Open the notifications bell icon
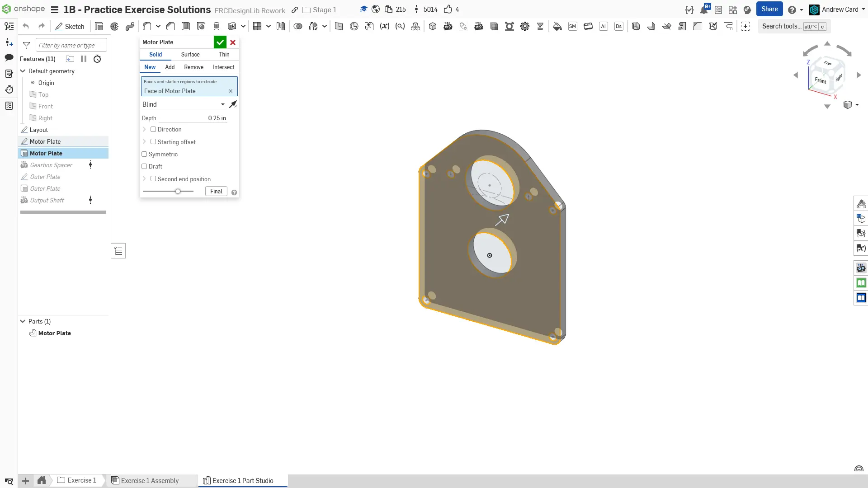The image size is (868, 488). pos(704,9)
